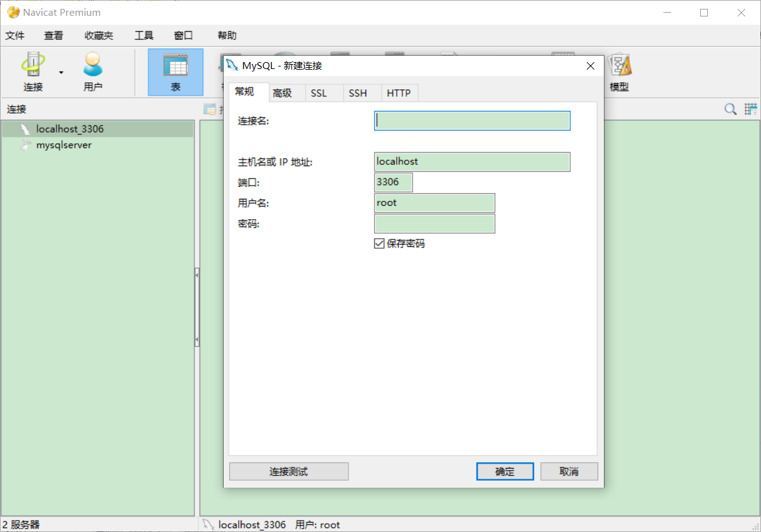Toggle the 保存密码 checkbox
Image resolution: width=761 pixels, height=532 pixels.
[380, 243]
